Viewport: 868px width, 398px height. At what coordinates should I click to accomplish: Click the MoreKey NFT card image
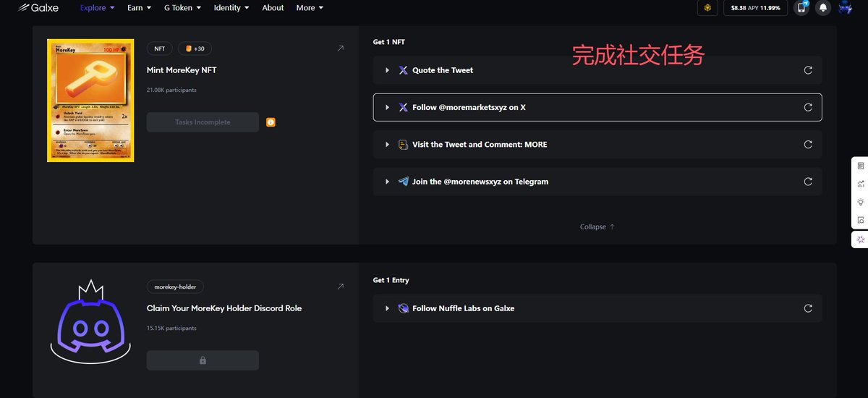90,101
